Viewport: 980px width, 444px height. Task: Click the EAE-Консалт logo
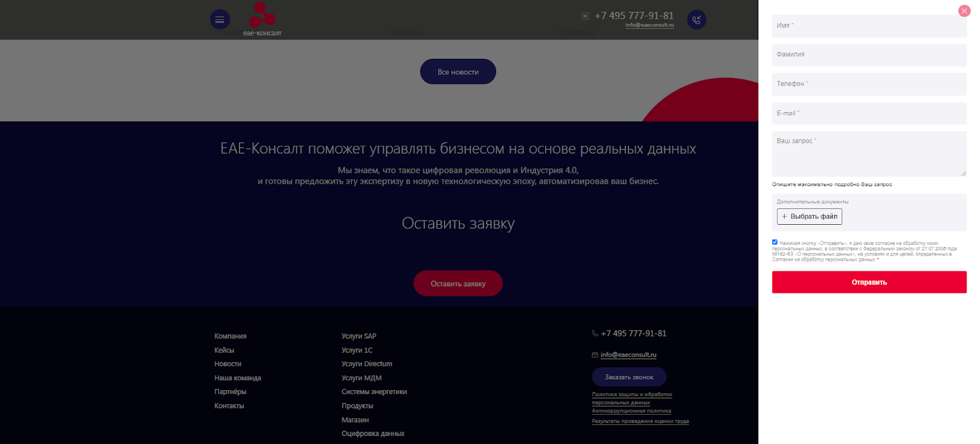[262, 20]
